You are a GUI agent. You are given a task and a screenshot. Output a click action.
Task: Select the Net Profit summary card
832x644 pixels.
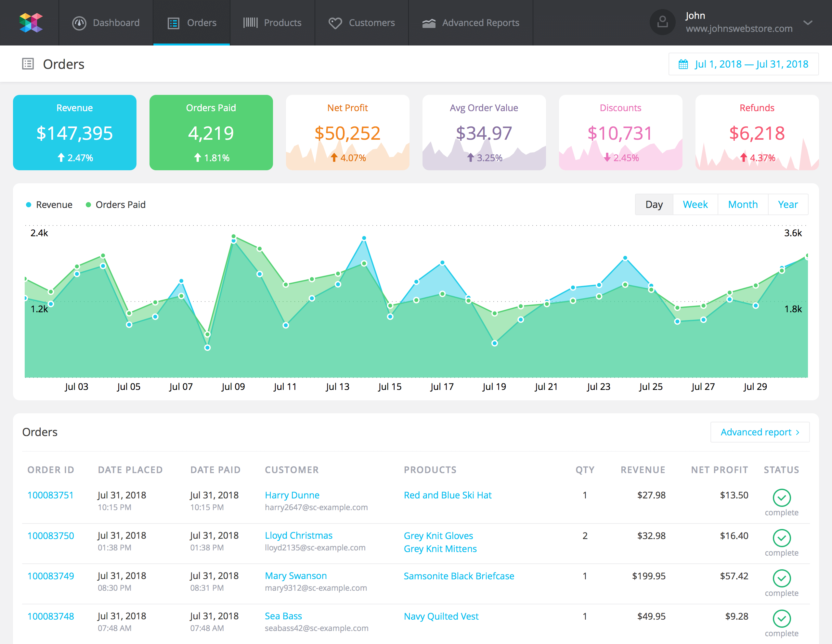click(x=347, y=133)
